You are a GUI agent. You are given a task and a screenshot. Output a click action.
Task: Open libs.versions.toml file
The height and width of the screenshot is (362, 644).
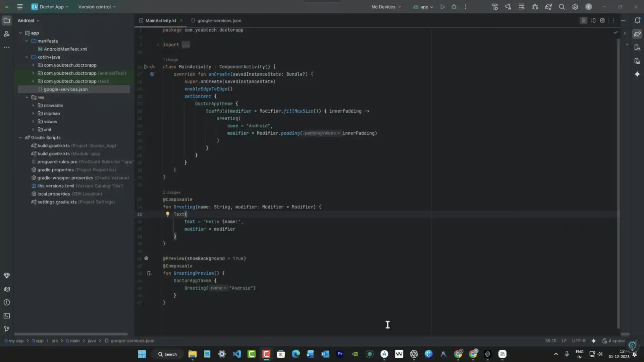[x=77, y=186]
